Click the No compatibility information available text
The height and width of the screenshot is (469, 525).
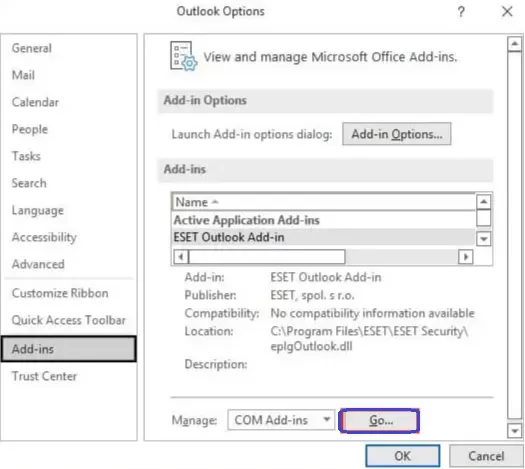(x=372, y=313)
